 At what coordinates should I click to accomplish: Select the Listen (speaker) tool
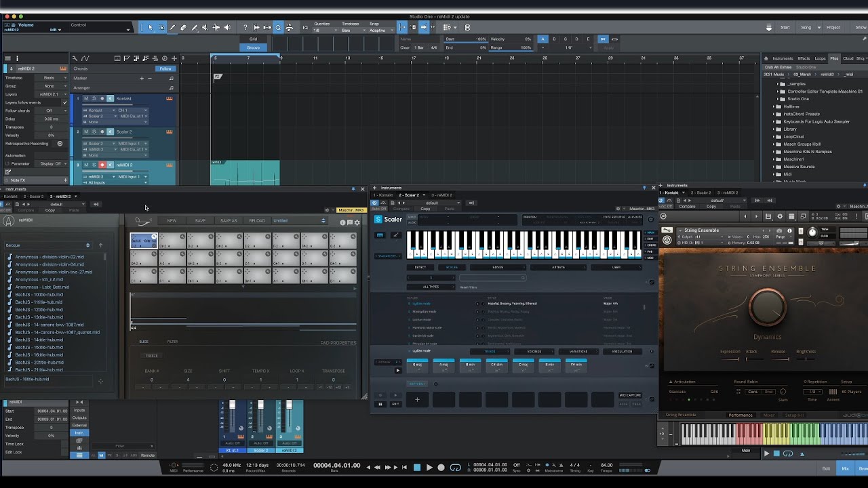click(227, 28)
